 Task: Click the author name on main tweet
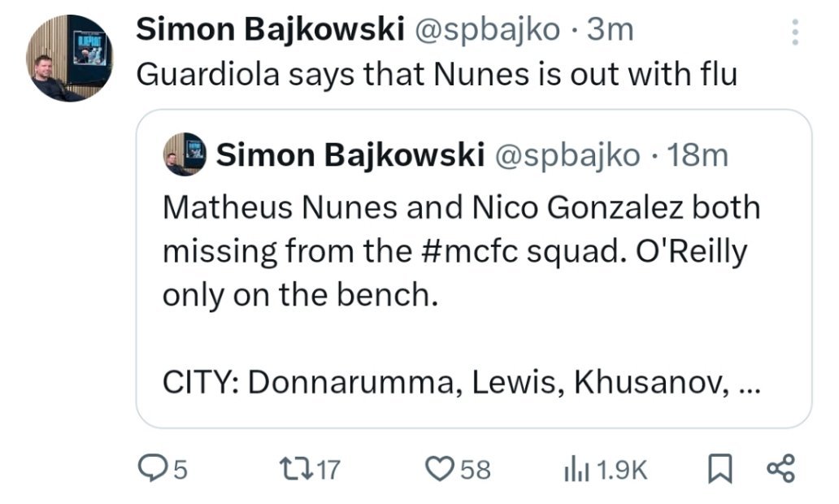click(x=269, y=31)
